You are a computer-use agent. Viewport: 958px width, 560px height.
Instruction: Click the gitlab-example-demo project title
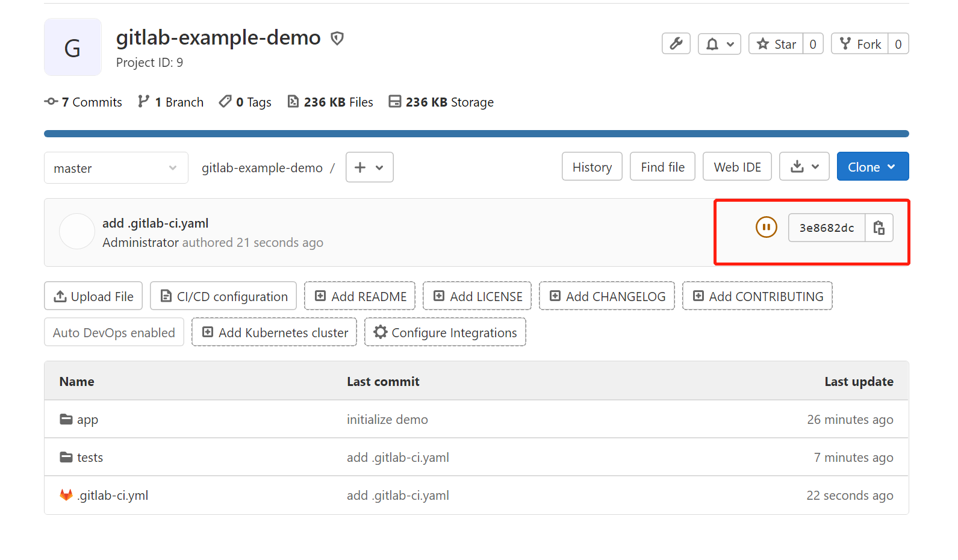point(219,37)
